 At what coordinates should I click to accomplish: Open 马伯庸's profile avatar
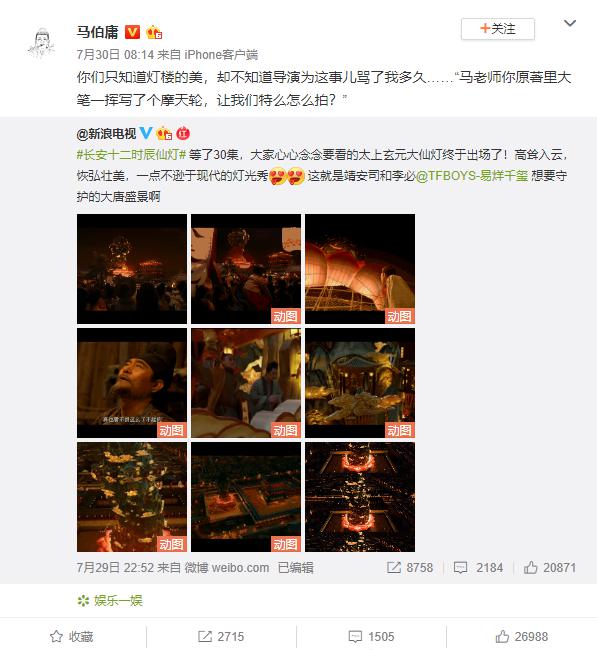click(42, 43)
